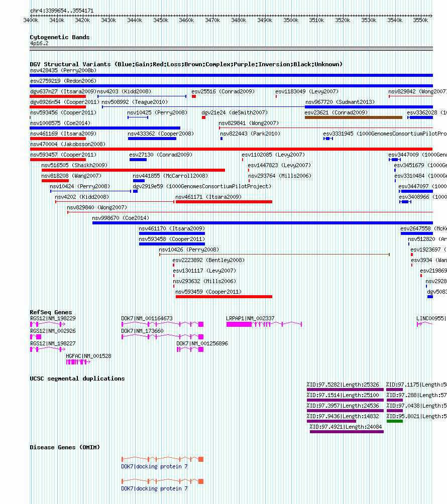Image resolution: width=447 pixels, height=504 pixels.
Task: Click esv1102085 (Levy2007) variant label
Action: [273, 155]
